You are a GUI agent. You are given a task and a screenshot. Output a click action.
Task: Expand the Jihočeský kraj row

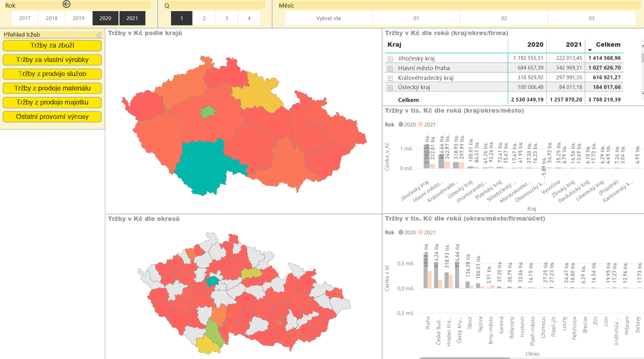click(390, 59)
